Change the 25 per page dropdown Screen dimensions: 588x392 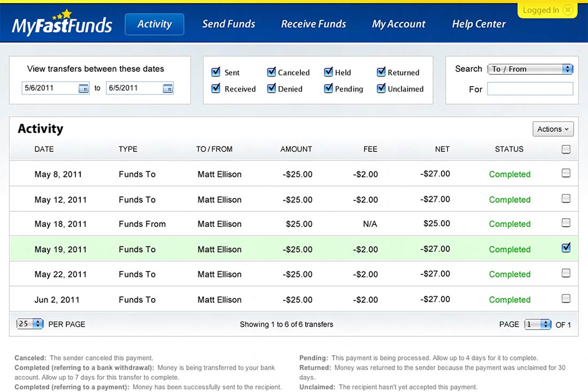click(30, 324)
